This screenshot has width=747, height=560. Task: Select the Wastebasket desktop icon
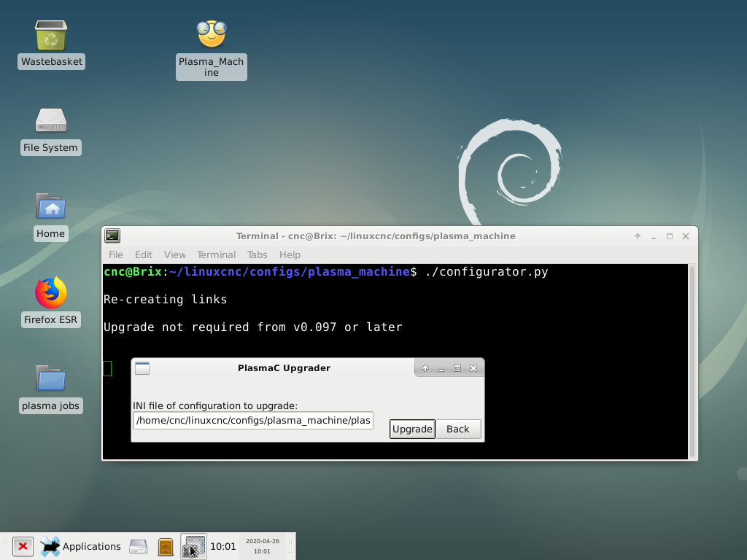pos(51,35)
